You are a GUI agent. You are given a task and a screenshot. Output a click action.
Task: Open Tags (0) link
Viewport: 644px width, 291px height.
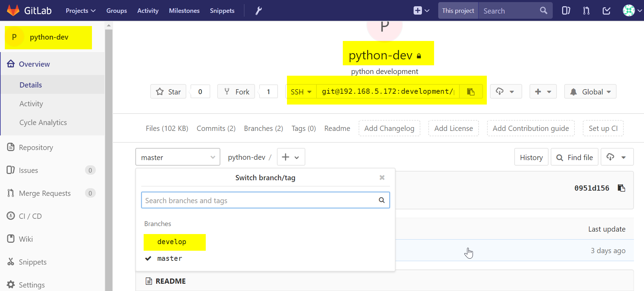(x=304, y=128)
